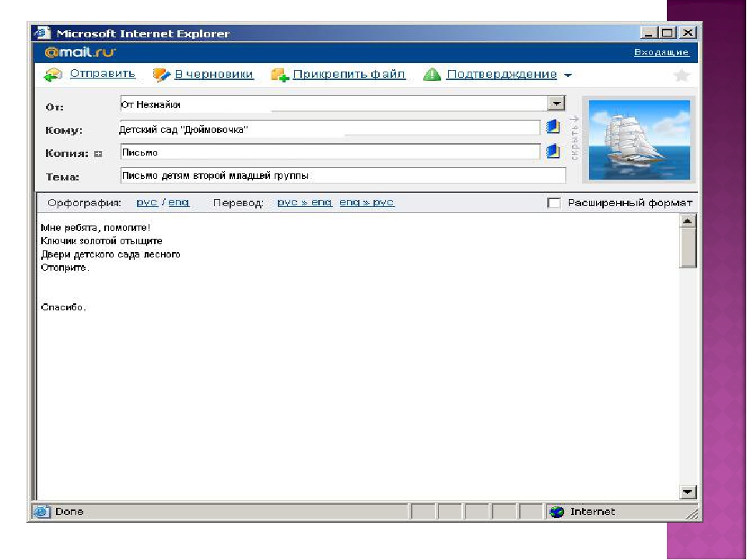Click Прикрепить файл link
Viewport: 747px width, 560px height.
[349, 75]
